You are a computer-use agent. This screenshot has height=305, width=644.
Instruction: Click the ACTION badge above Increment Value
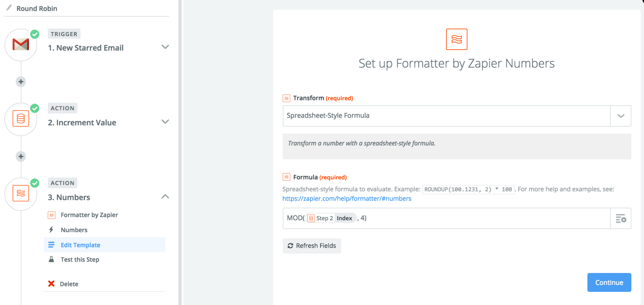[62, 108]
